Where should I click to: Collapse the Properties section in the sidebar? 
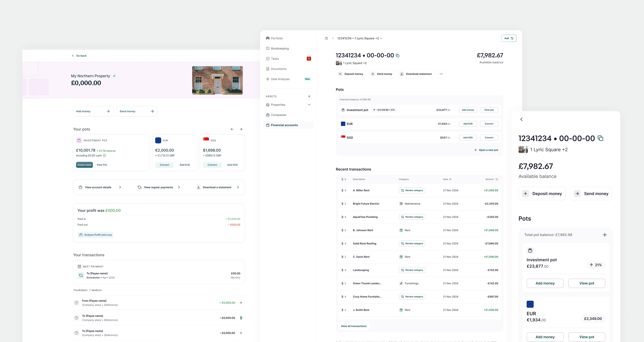point(309,104)
